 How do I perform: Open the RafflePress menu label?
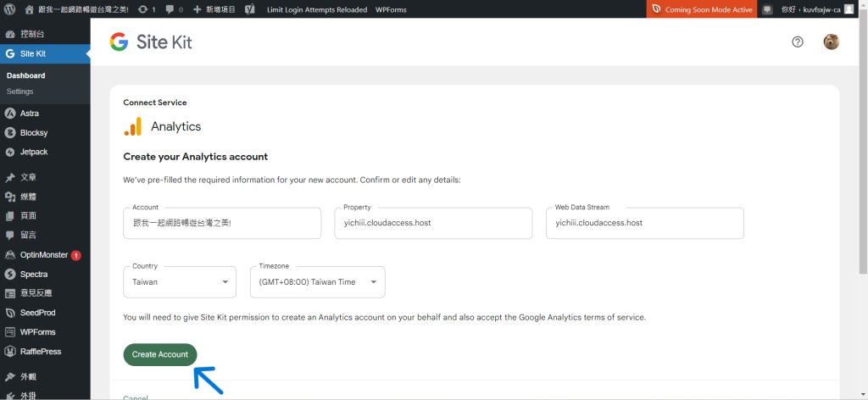click(x=41, y=352)
